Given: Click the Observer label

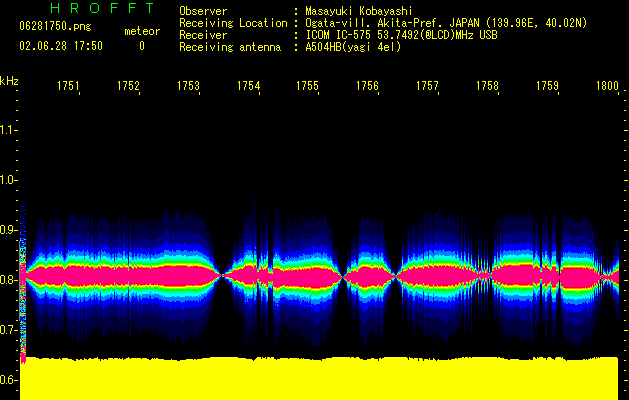Looking at the screenshot, I should [203, 11].
